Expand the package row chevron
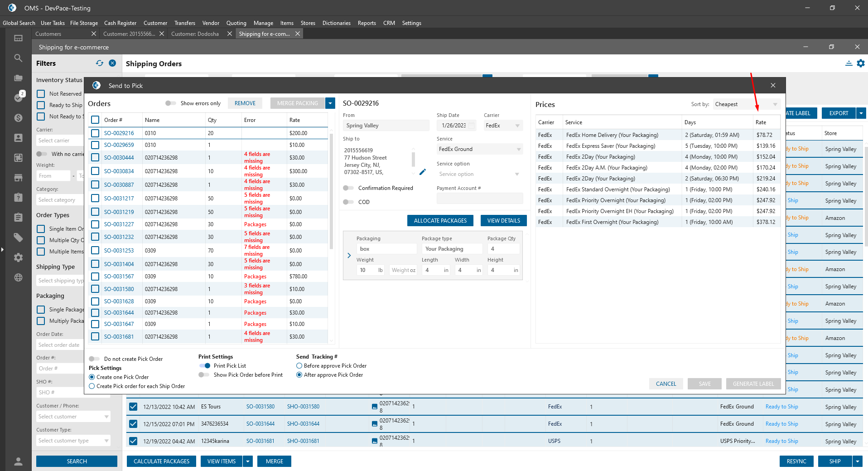This screenshot has height=471, width=868. coord(349,256)
